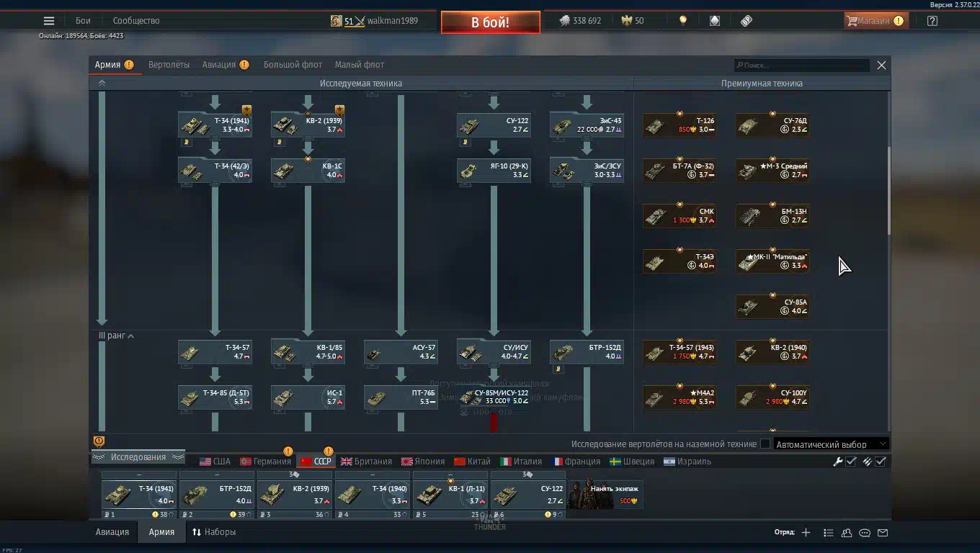
Task: Toggle the auto-refill ammo checkbox at far right
Action: (x=881, y=462)
